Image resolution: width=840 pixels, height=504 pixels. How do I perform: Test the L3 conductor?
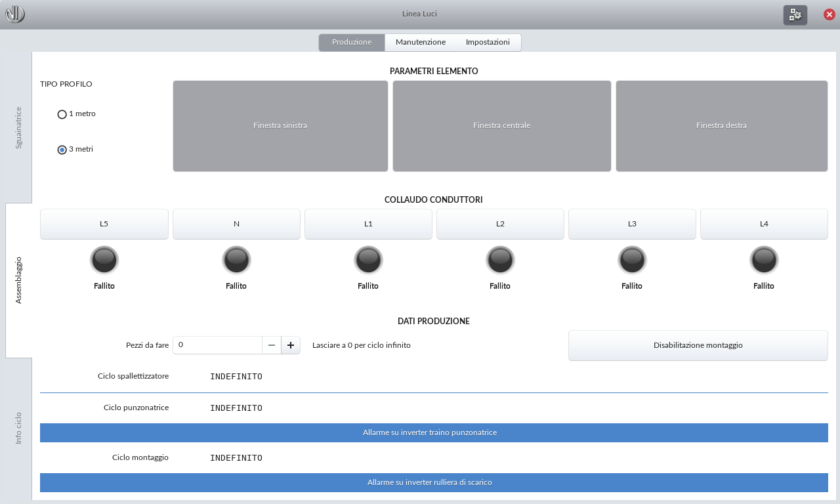click(632, 224)
